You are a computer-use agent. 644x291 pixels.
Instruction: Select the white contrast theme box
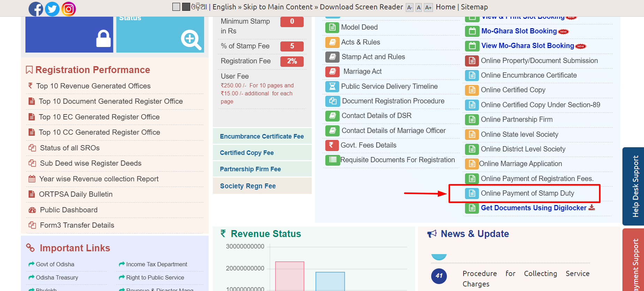click(176, 7)
